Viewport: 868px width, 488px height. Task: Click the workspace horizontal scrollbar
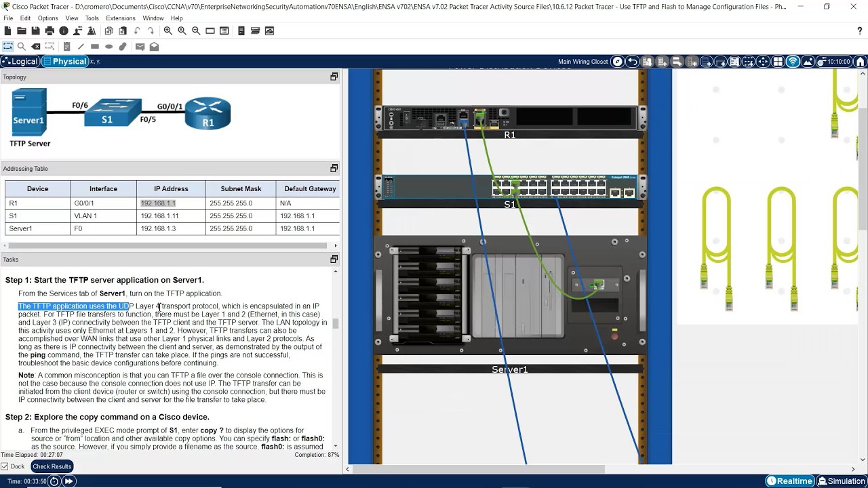pyautogui.click(x=479, y=469)
